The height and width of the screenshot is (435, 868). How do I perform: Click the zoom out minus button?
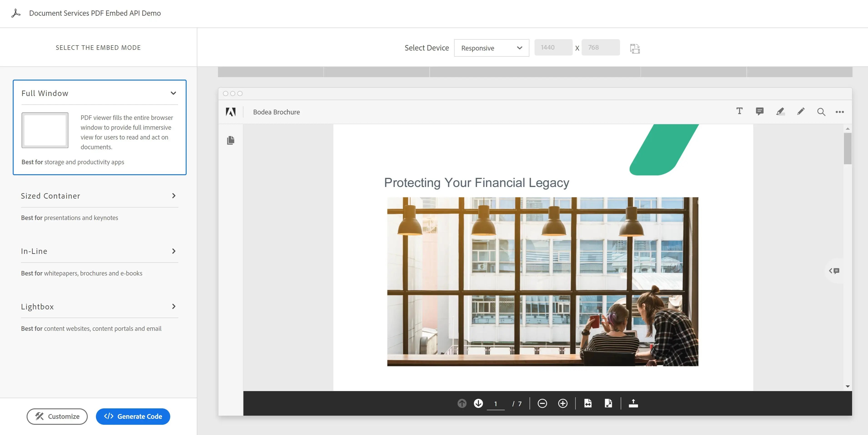coord(542,403)
